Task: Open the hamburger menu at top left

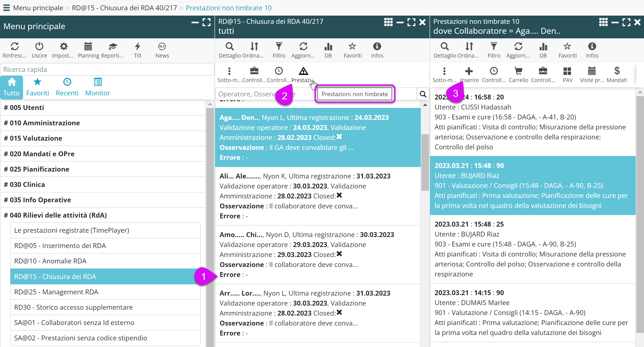Action: (6, 8)
